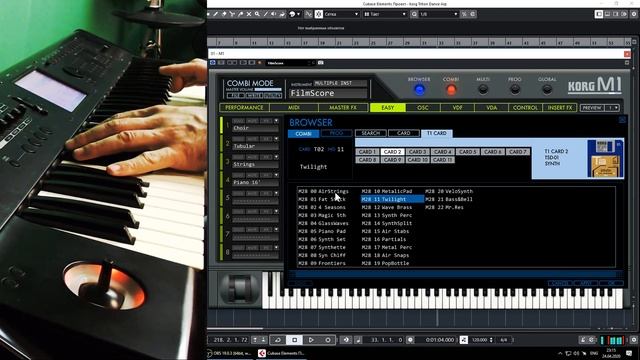Click the PREVIEW button

coord(592,108)
